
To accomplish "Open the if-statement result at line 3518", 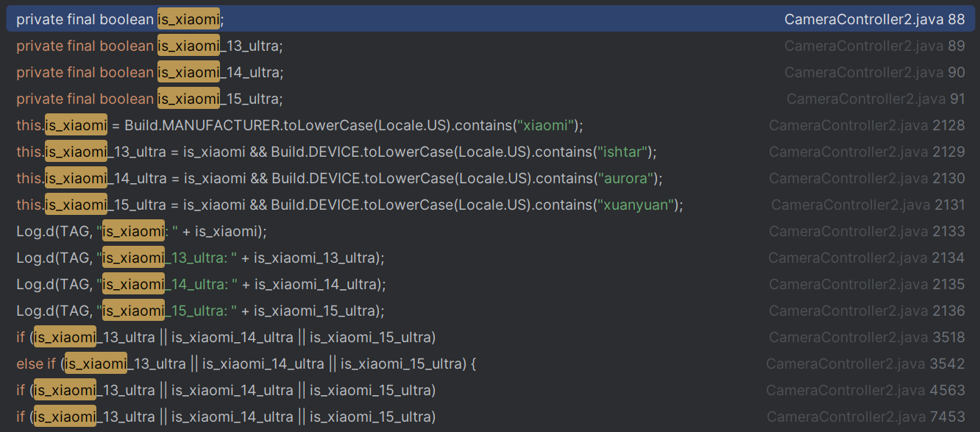I will pyautogui.click(x=226, y=337).
